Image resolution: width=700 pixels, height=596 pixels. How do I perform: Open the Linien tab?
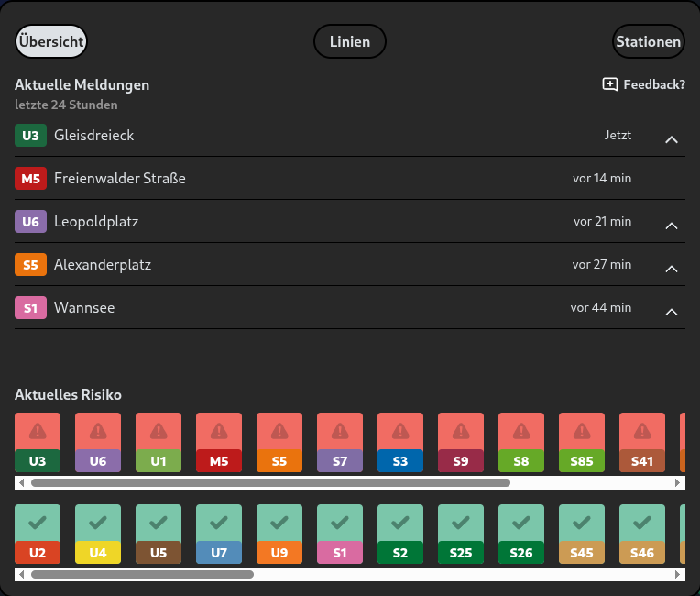click(350, 41)
